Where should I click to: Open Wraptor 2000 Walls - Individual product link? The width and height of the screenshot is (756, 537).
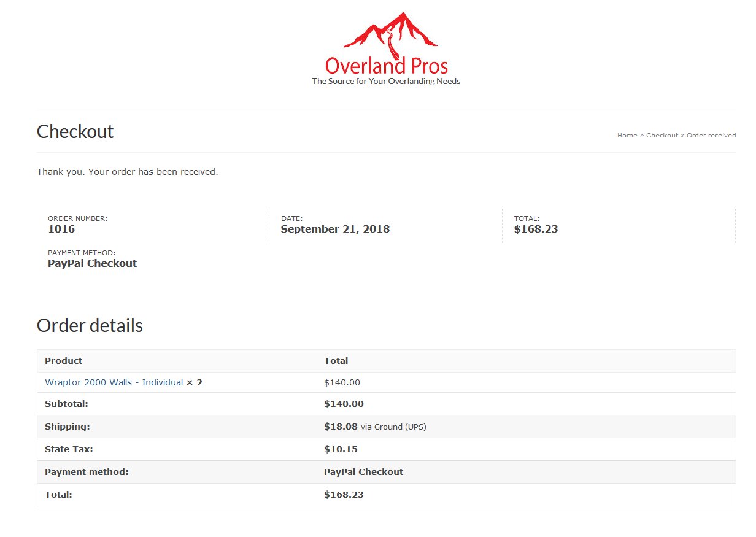pos(114,382)
